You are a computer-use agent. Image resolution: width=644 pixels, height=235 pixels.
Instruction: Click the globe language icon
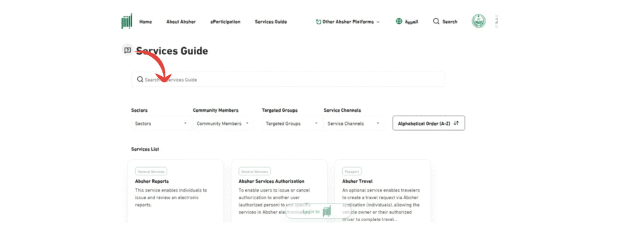tap(399, 21)
